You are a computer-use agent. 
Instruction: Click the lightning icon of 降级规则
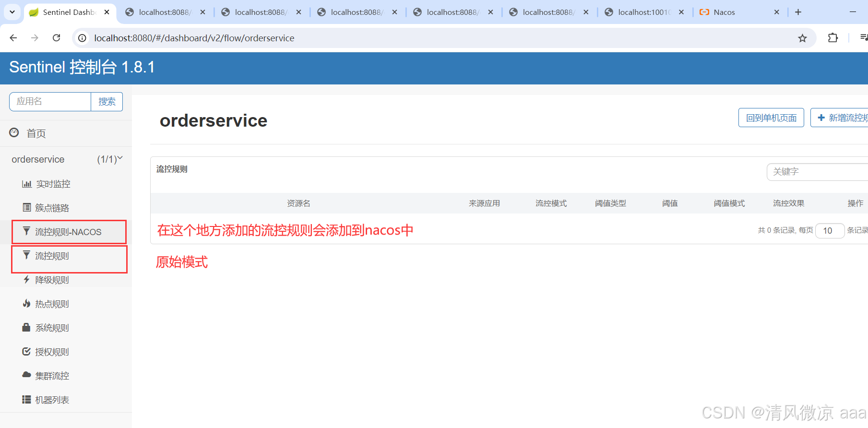27,279
